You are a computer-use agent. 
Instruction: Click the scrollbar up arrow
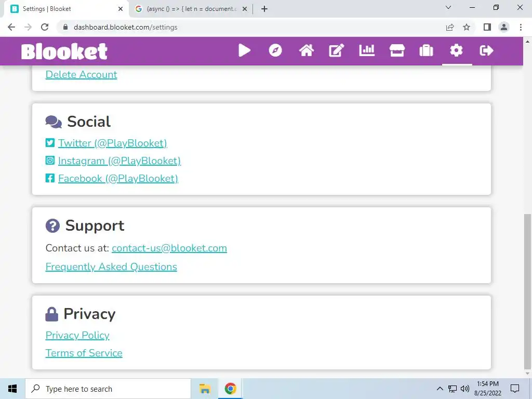click(527, 42)
